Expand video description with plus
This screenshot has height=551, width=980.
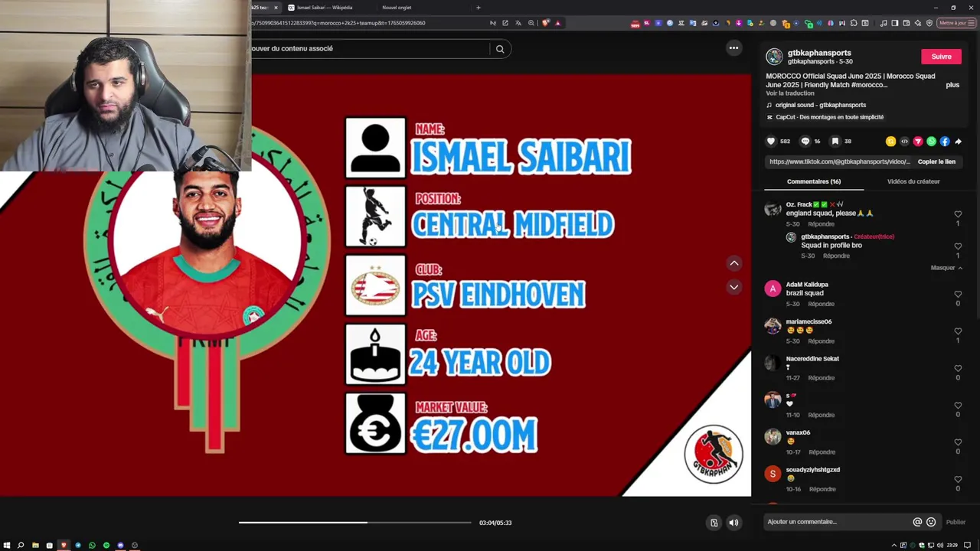click(x=952, y=85)
